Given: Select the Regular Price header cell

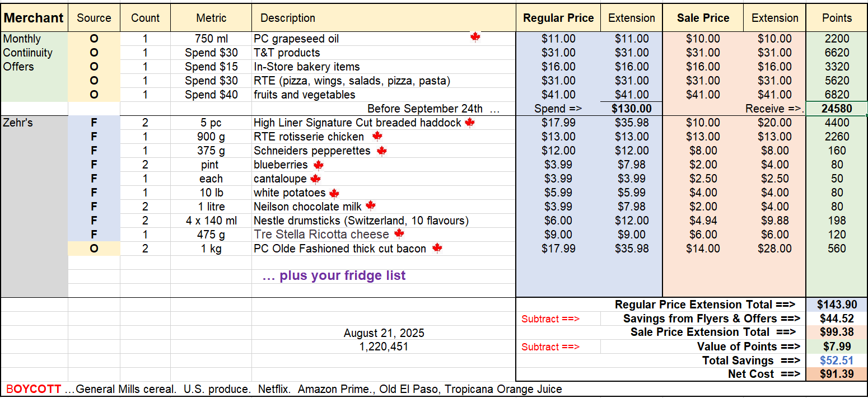Looking at the screenshot, I should 558,18.
